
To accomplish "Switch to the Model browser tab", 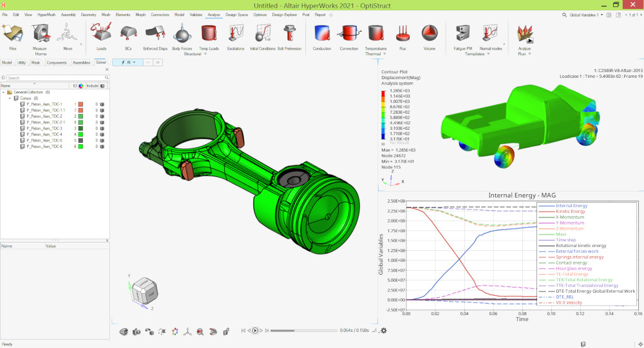I will point(7,63).
